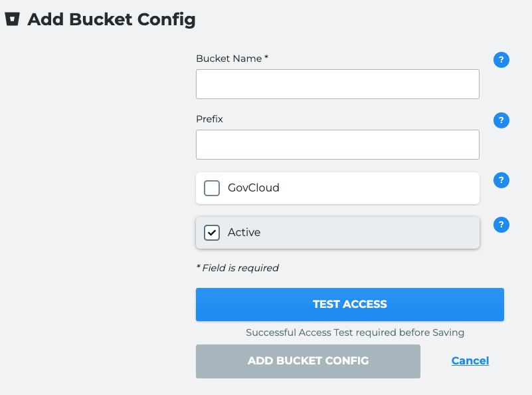Click the required asterisk after Bucket Name

point(266,58)
